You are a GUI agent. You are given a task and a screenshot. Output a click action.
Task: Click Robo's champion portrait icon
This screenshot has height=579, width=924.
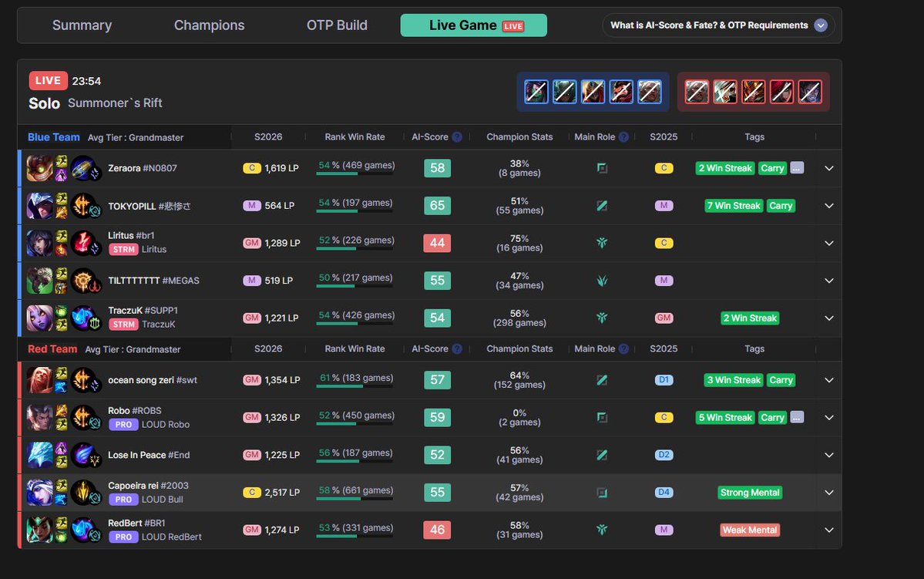pyautogui.click(x=39, y=417)
